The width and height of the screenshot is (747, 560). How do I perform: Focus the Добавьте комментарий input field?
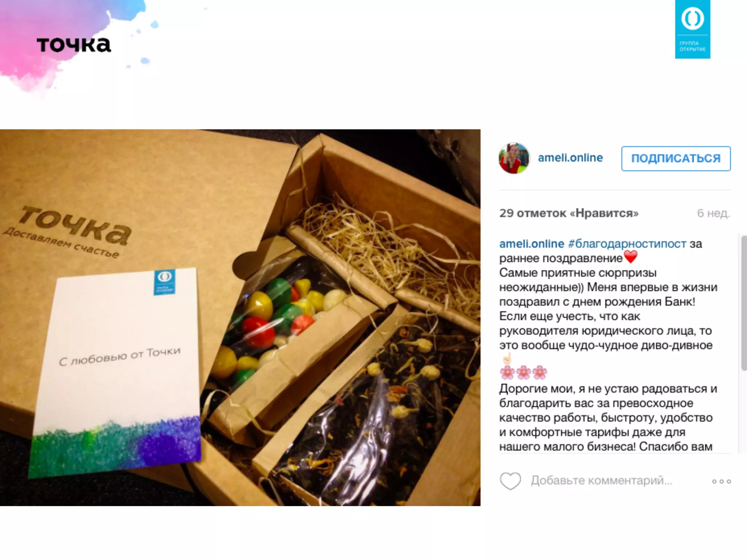[601, 481]
